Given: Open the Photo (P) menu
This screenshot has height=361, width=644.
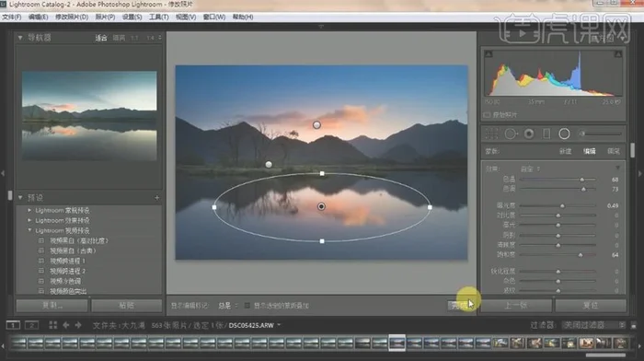Looking at the screenshot, I should (x=105, y=17).
